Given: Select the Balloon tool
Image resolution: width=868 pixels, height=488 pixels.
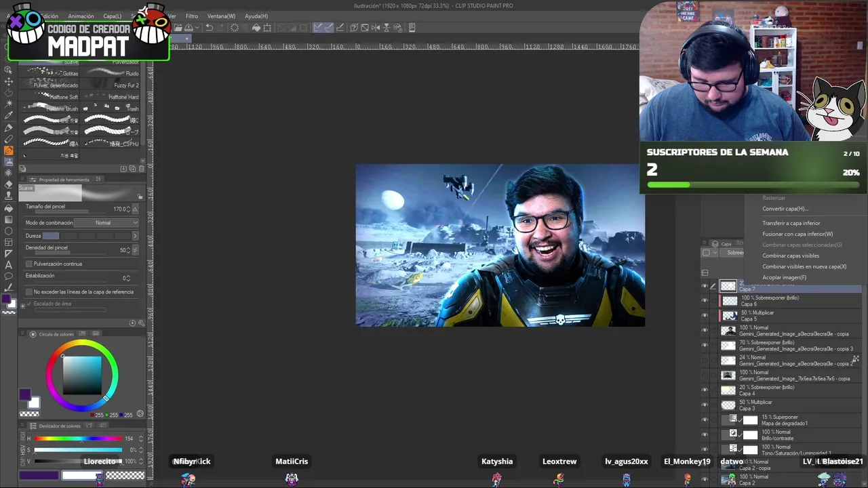Looking at the screenshot, I should 9,277.
